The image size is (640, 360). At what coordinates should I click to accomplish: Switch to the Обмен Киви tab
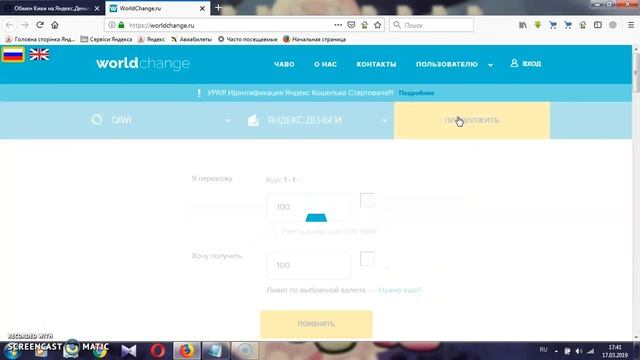tap(52, 8)
